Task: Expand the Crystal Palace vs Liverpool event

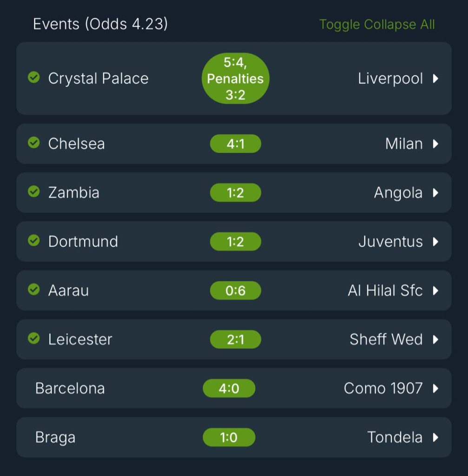Action: click(435, 79)
